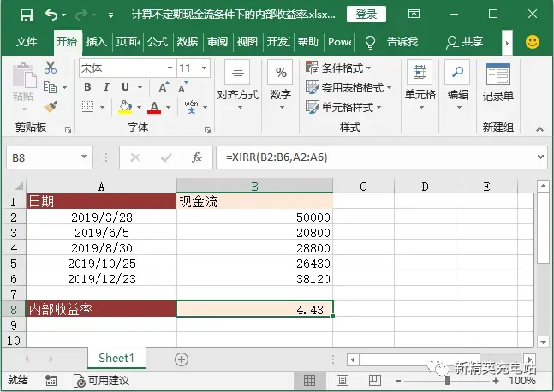Click the formula bar confirm checkmark

[166, 157]
